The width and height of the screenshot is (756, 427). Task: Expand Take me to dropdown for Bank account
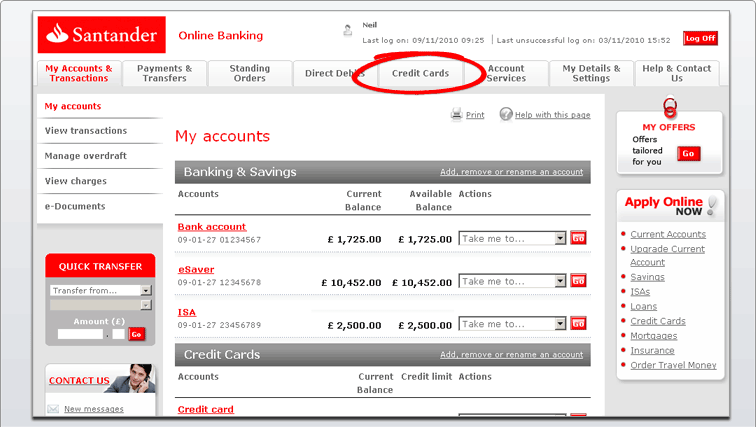point(512,239)
